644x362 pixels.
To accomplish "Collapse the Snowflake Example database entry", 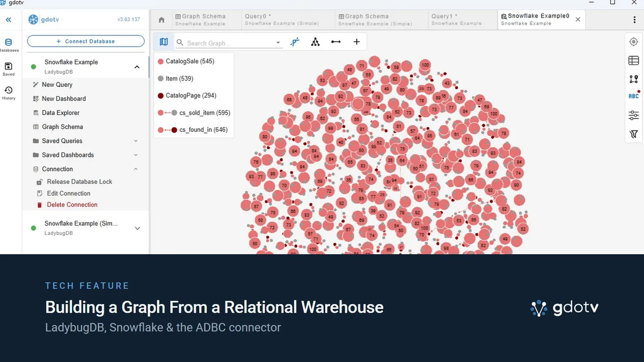I will (x=137, y=67).
